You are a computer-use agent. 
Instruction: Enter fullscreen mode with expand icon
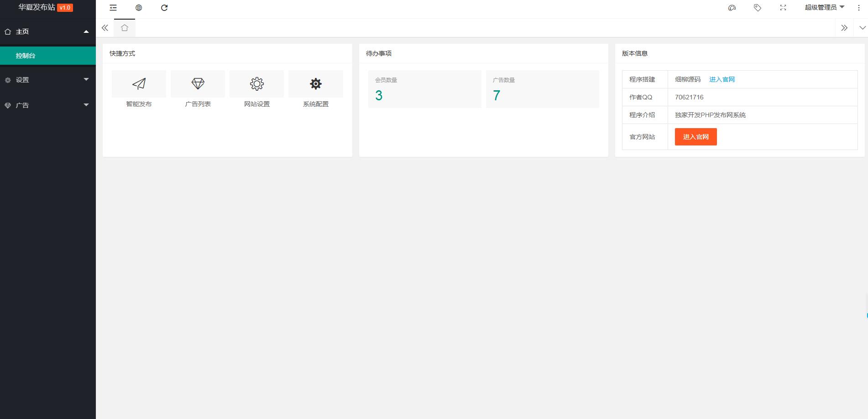783,8
